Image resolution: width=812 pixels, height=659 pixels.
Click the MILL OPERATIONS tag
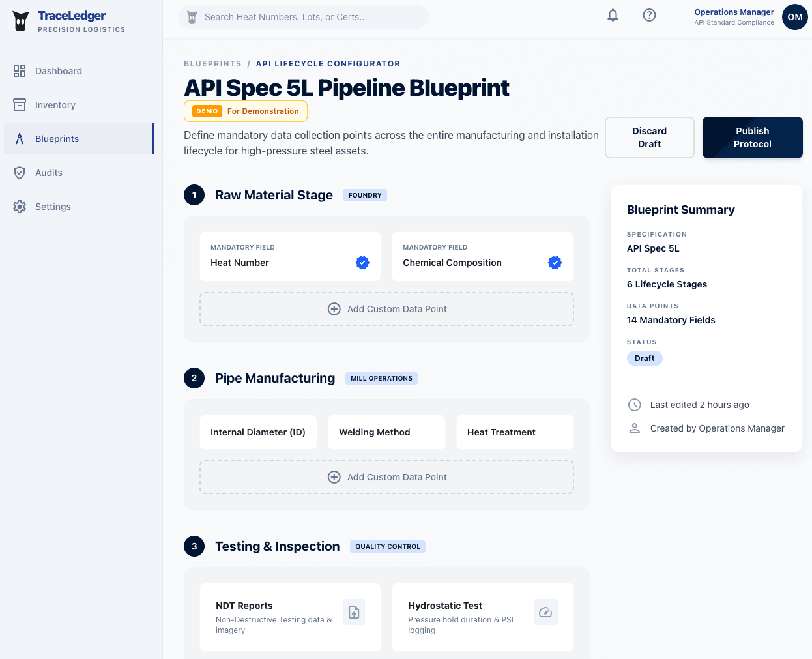[381, 378]
